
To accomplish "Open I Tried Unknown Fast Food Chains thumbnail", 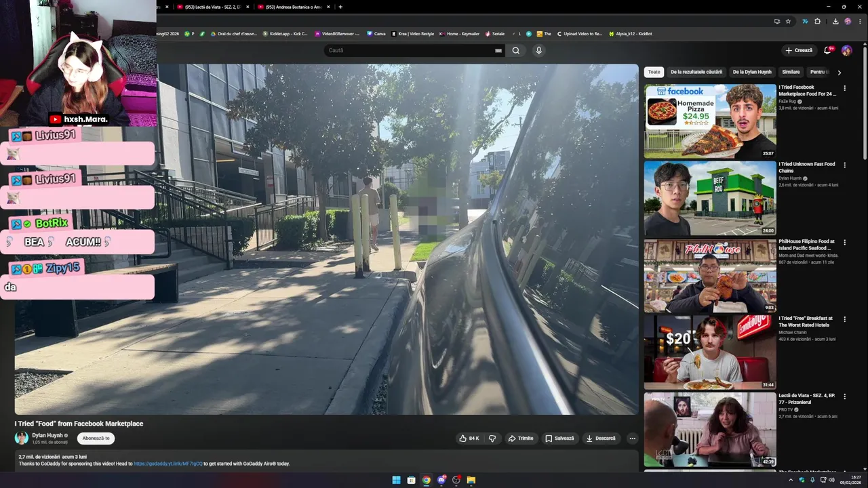I will (x=710, y=199).
